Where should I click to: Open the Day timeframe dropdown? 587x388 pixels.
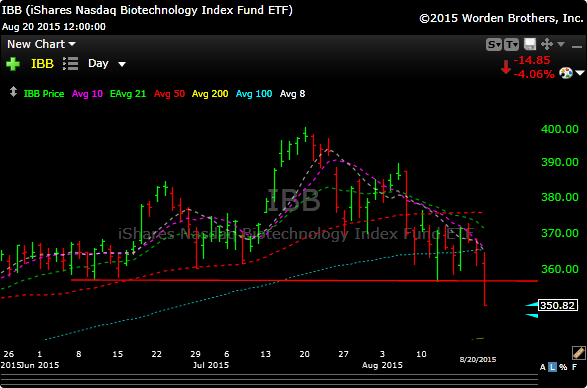pyautogui.click(x=107, y=64)
